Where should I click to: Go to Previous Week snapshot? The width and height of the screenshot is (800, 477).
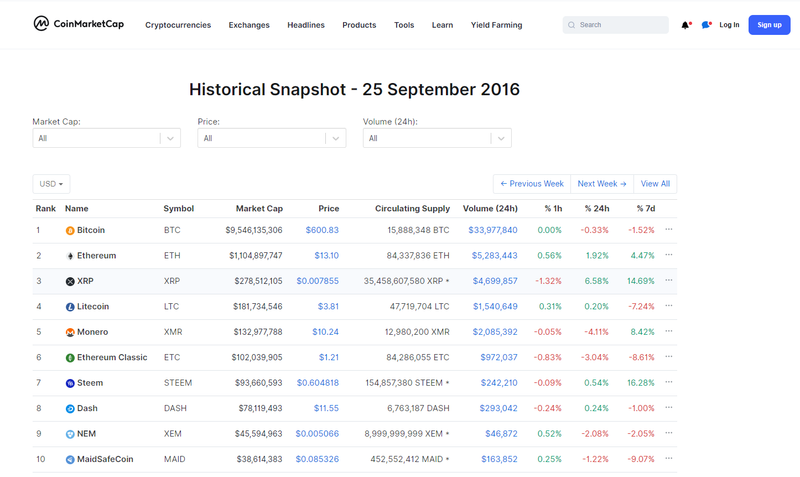(x=532, y=184)
